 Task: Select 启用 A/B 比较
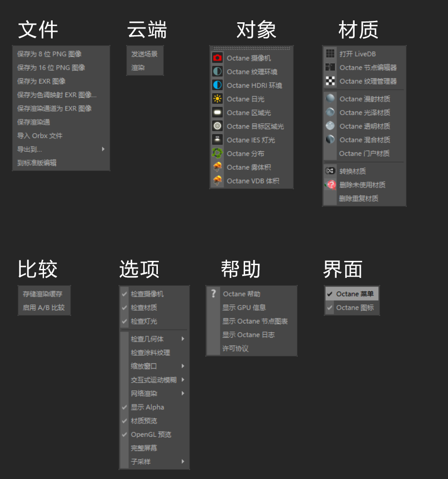[44, 308]
